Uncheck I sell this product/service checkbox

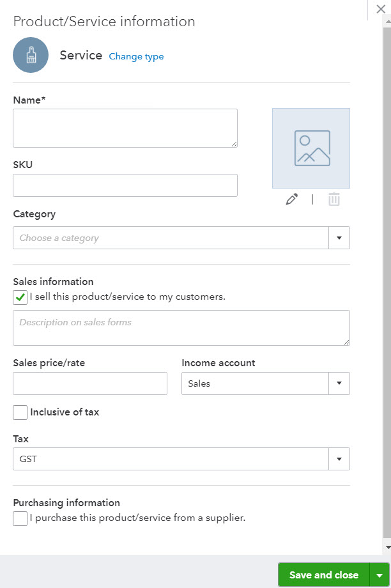(20, 297)
